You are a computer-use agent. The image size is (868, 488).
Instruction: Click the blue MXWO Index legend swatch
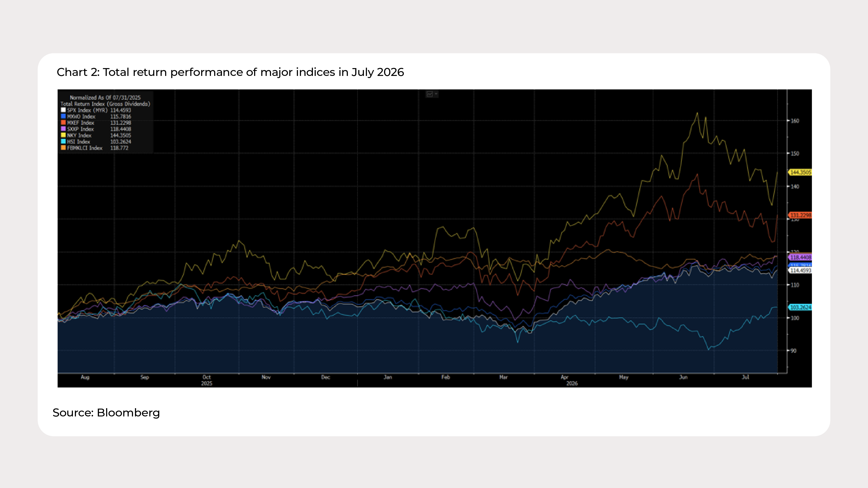(63, 116)
